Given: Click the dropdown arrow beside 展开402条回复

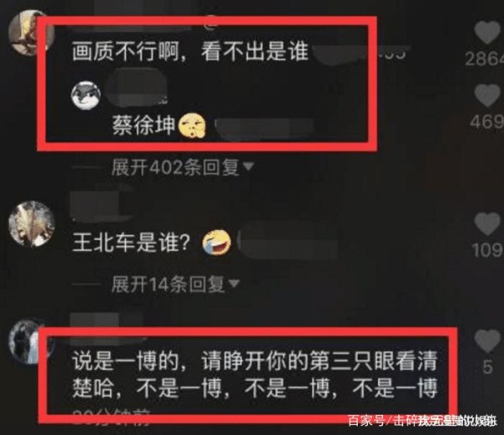Looking at the screenshot, I should click(x=249, y=166).
